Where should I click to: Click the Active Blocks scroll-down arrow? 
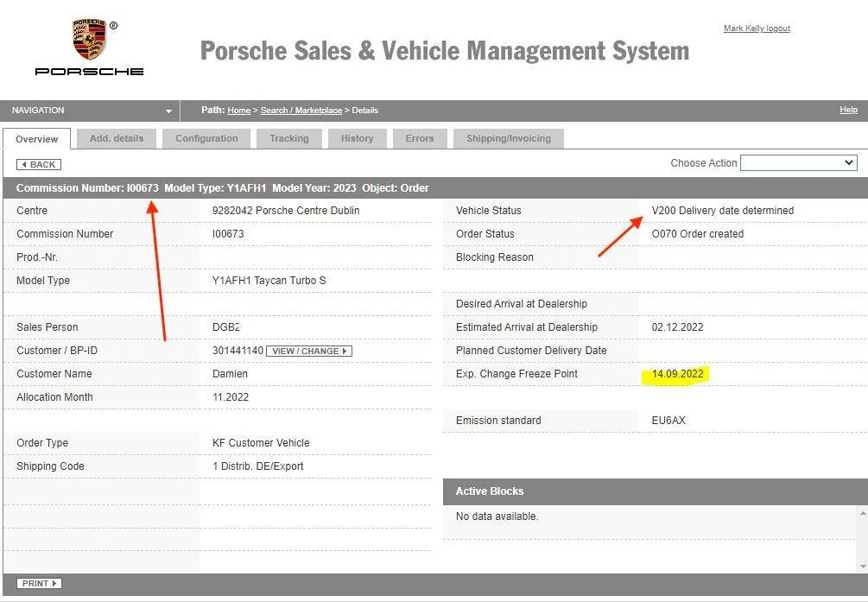pyautogui.click(x=863, y=566)
